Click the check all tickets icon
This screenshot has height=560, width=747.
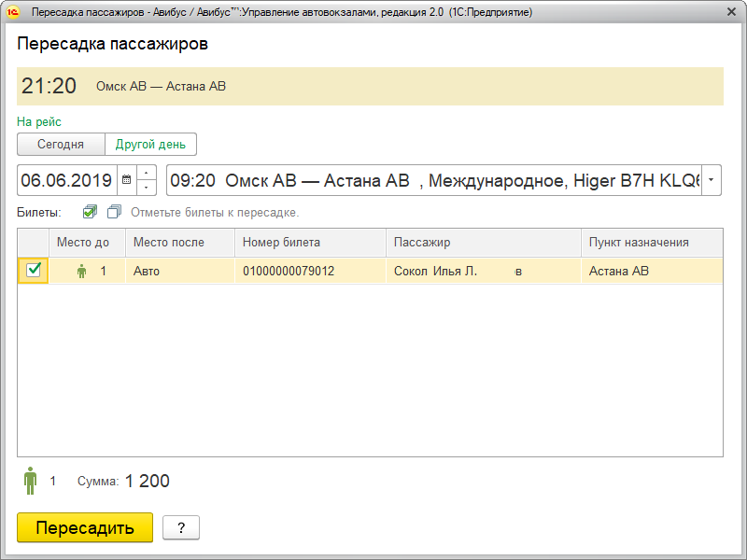[90, 212]
